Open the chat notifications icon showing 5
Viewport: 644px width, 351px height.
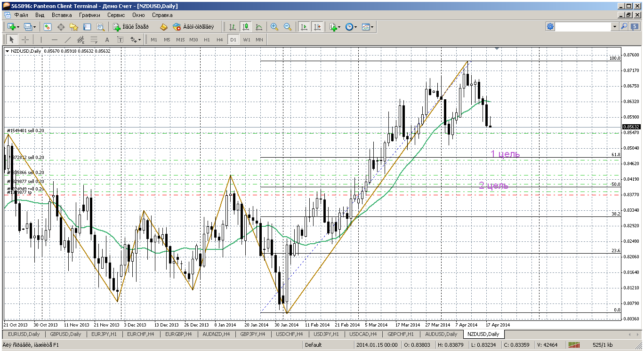(635, 27)
